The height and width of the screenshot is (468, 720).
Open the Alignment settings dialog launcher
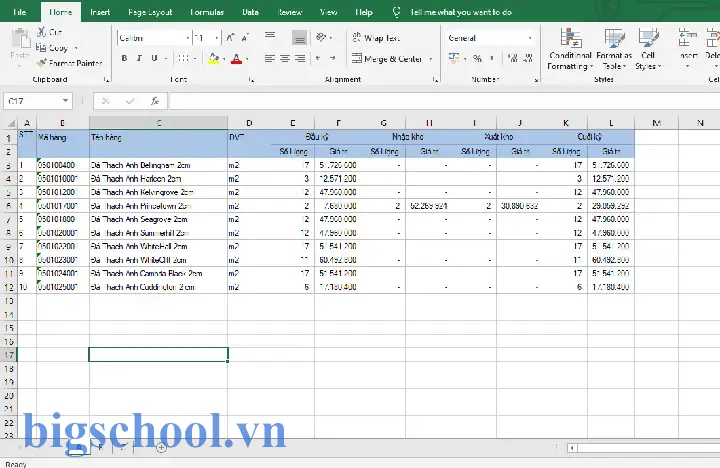[x=435, y=79]
